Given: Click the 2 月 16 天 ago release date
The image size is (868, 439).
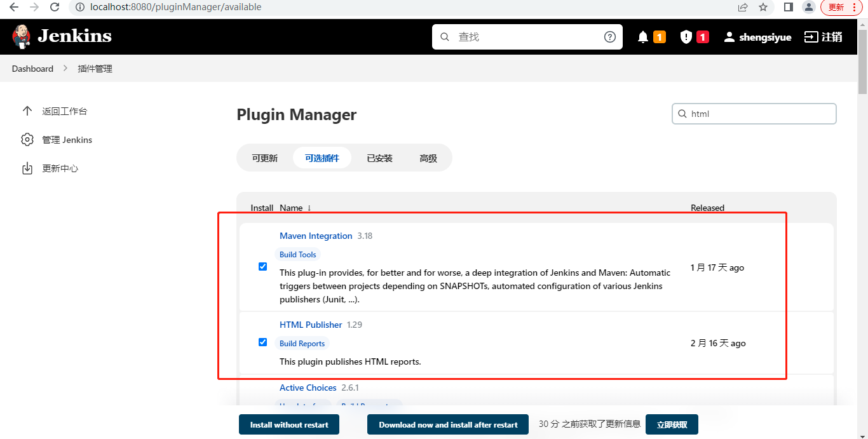Looking at the screenshot, I should click(x=718, y=343).
